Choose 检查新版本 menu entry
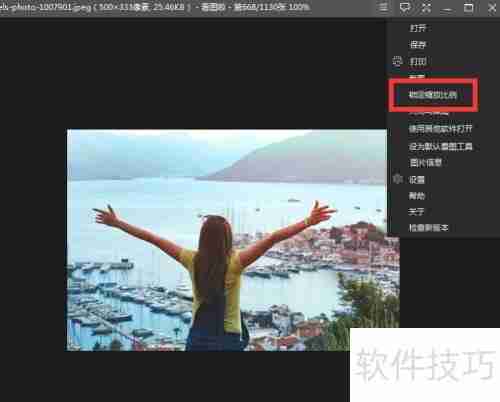 coord(429,228)
